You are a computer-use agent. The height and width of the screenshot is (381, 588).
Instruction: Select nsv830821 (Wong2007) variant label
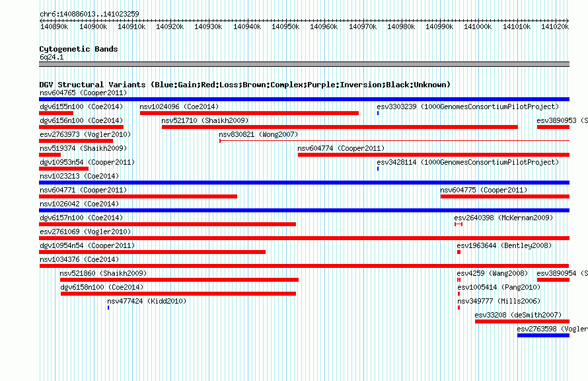tap(258, 134)
